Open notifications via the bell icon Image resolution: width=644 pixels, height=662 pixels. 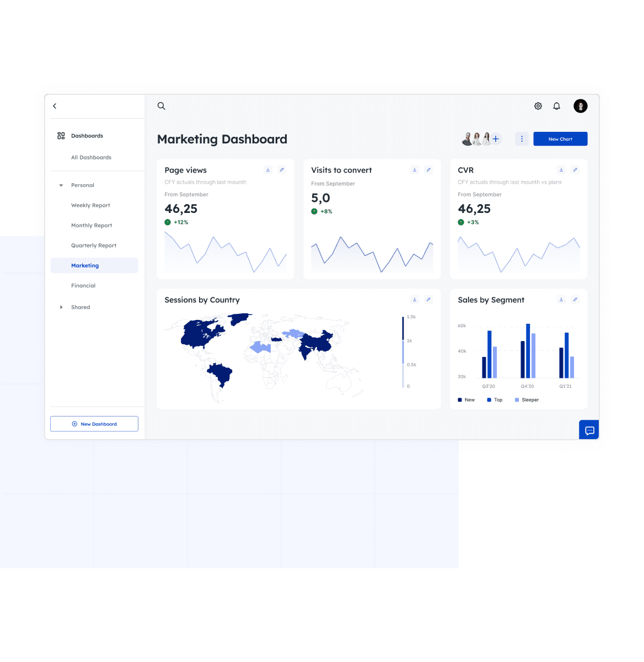click(x=556, y=106)
